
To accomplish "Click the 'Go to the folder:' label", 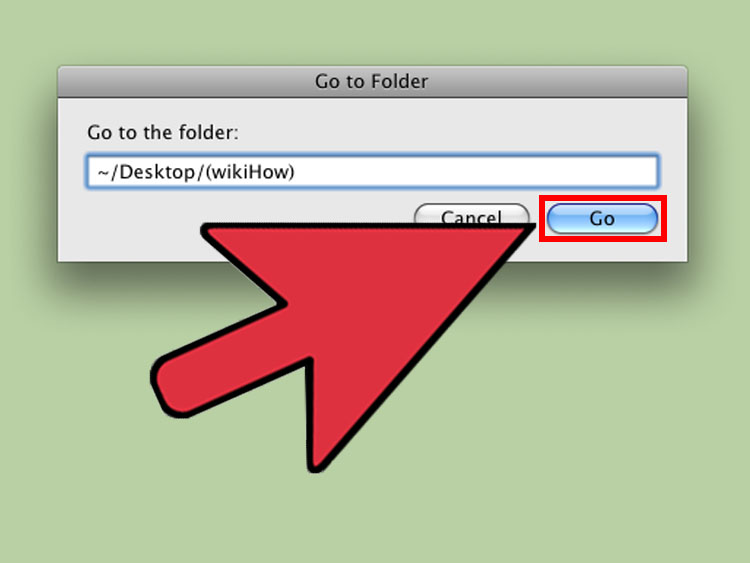I will (163, 132).
